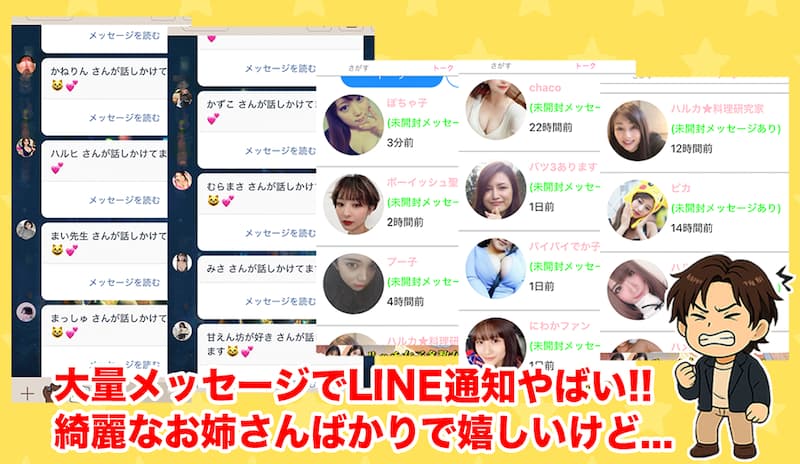Open ボーイッシュ short-hair profile avatar
This screenshot has height=464, width=800.
coord(354,204)
